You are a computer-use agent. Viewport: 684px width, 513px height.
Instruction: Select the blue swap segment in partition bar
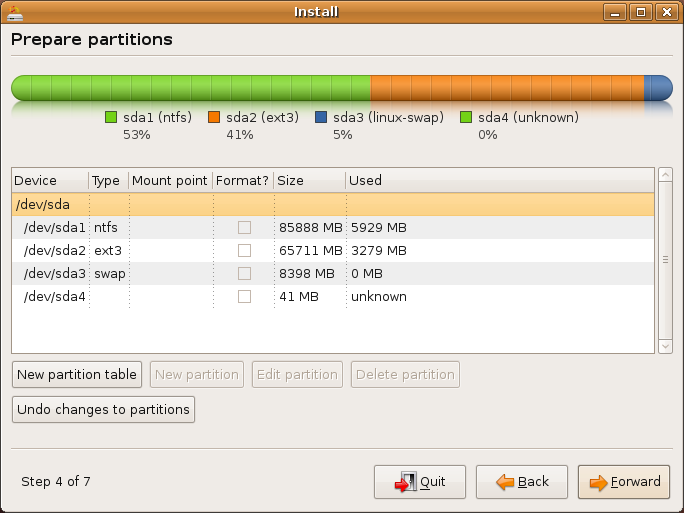pyautogui.click(x=658, y=88)
